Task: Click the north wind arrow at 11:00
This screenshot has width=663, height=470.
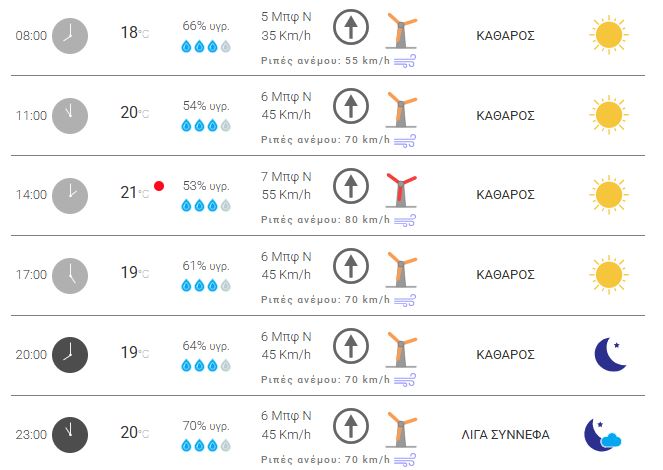Action: tap(350, 106)
